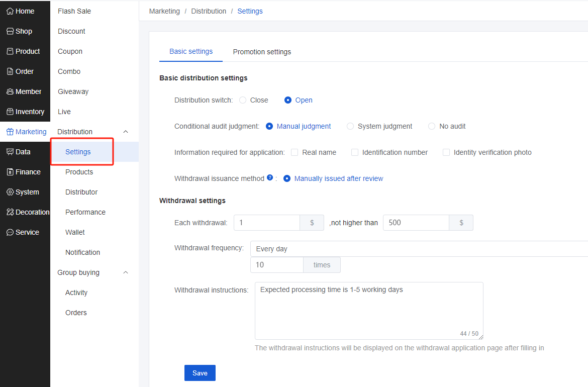Open the Live menu item
588x387 pixels.
pos(64,112)
